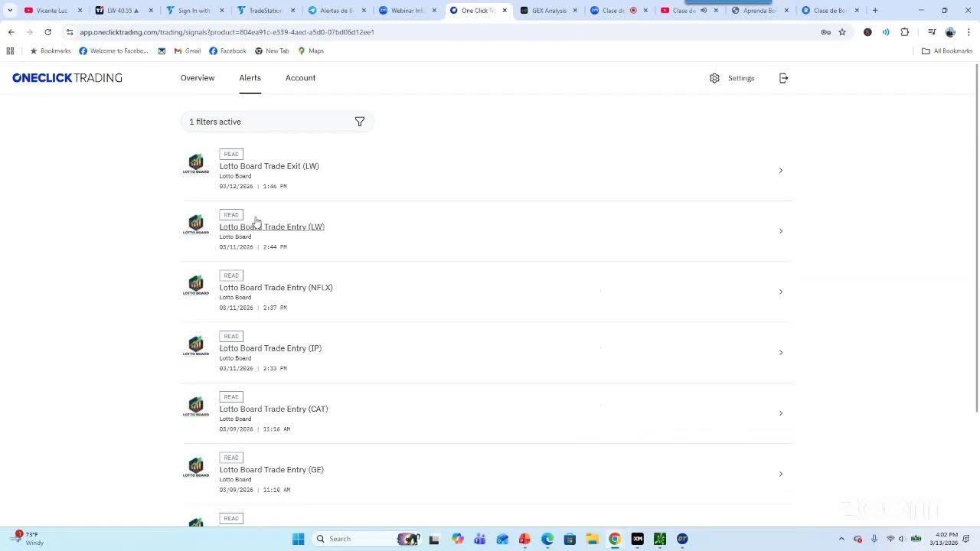Image resolution: width=980 pixels, height=551 pixels.
Task: Open Microsoft Edge from the taskbar
Action: (x=547, y=539)
